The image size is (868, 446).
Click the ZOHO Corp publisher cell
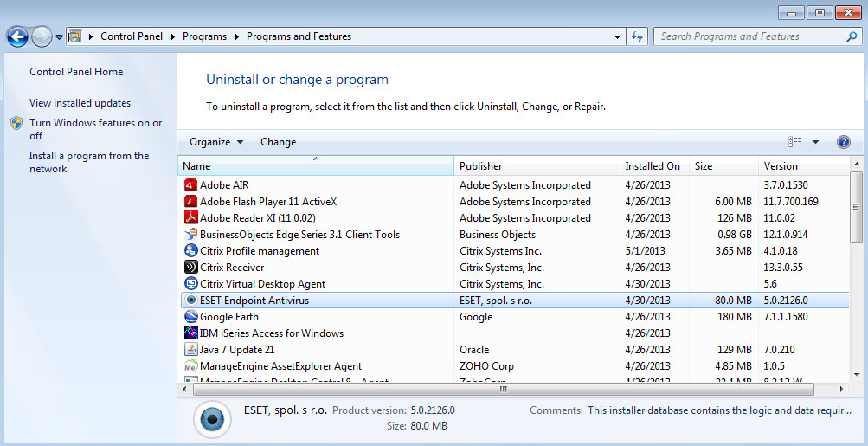[486, 366]
